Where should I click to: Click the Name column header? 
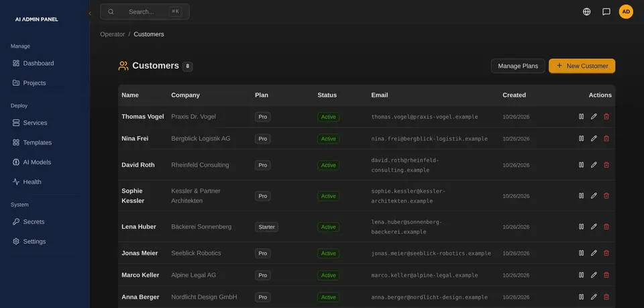[x=130, y=95]
